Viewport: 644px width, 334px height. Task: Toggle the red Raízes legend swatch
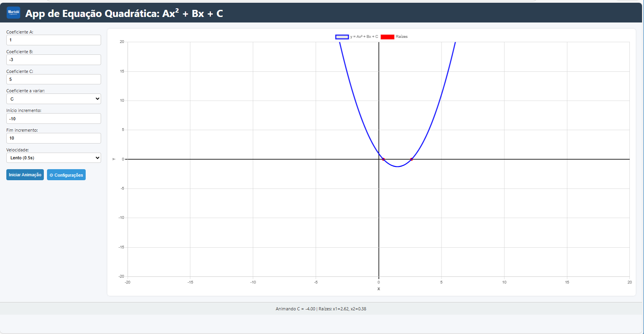[x=387, y=37]
